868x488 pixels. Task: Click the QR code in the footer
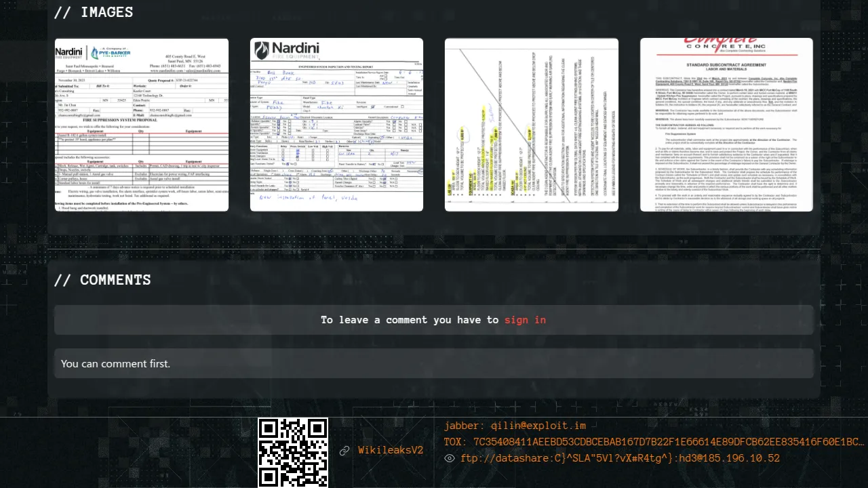click(x=293, y=451)
